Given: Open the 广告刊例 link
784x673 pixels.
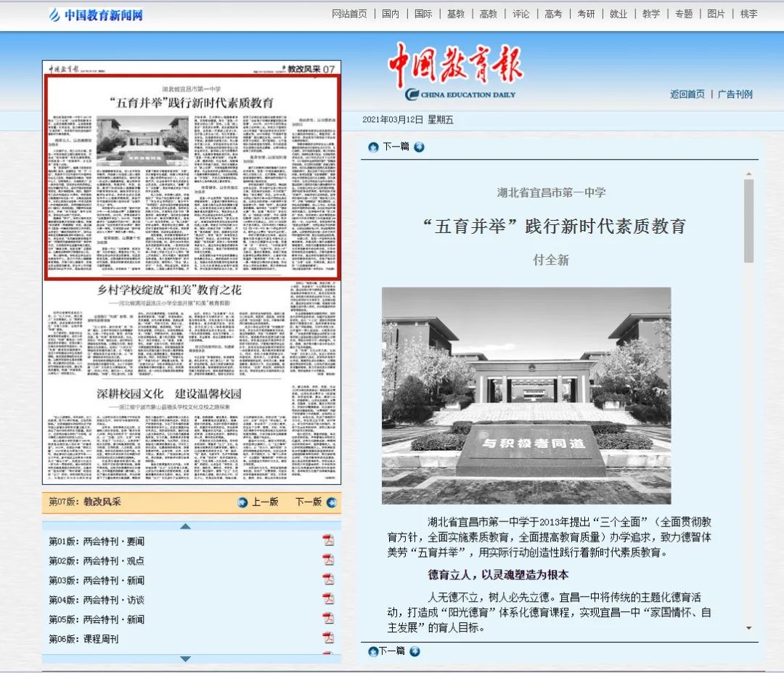Looking at the screenshot, I should [x=735, y=94].
